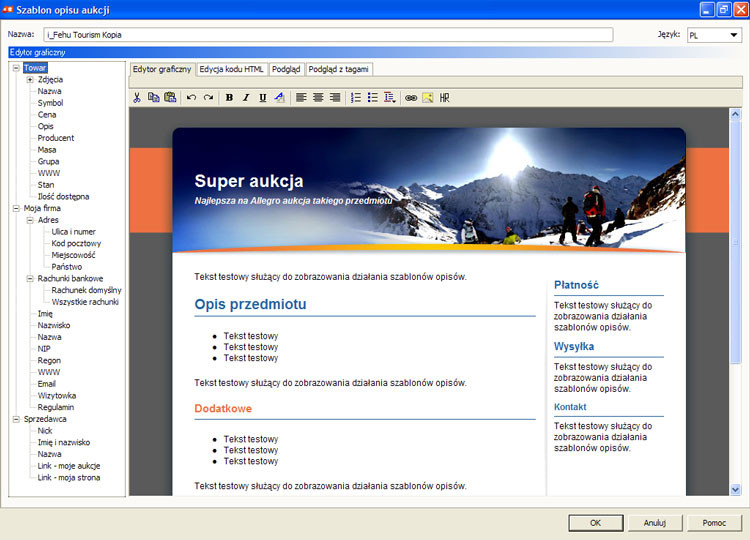
Task: Select Miejscowość tree item
Action: tap(73, 255)
